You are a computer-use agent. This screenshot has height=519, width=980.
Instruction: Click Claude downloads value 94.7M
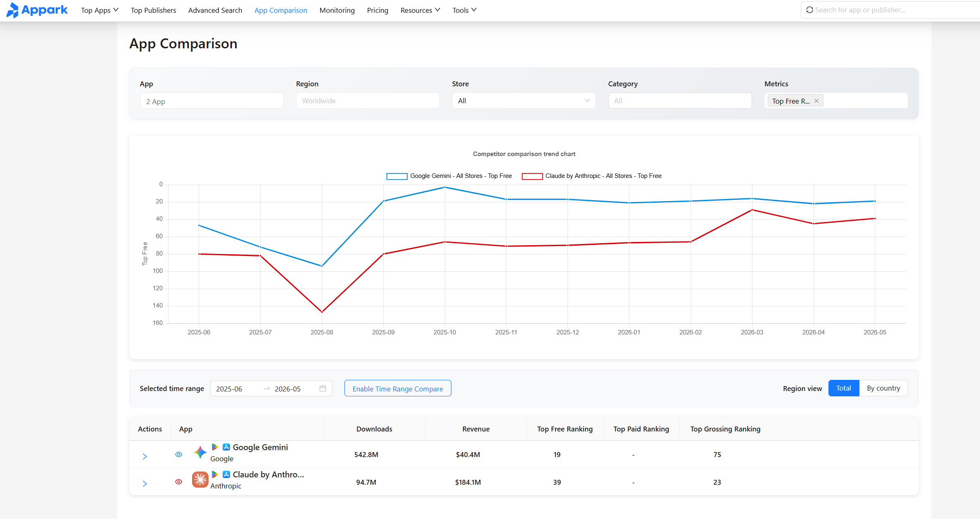[366, 482]
